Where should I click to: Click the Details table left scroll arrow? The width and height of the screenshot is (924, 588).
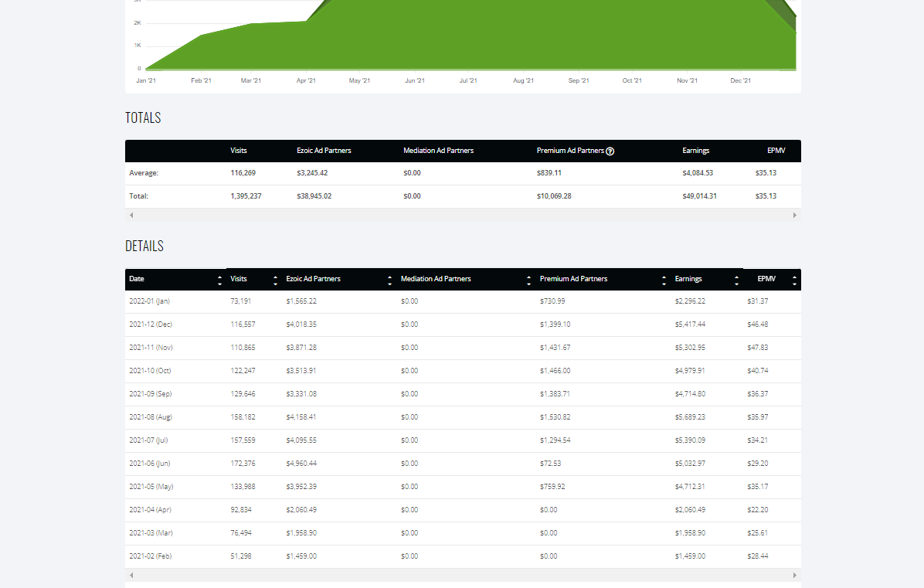pos(131,575)
